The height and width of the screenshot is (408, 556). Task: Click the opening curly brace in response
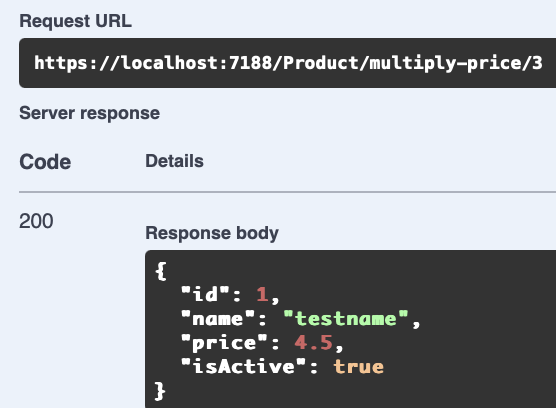pos(161,271)
